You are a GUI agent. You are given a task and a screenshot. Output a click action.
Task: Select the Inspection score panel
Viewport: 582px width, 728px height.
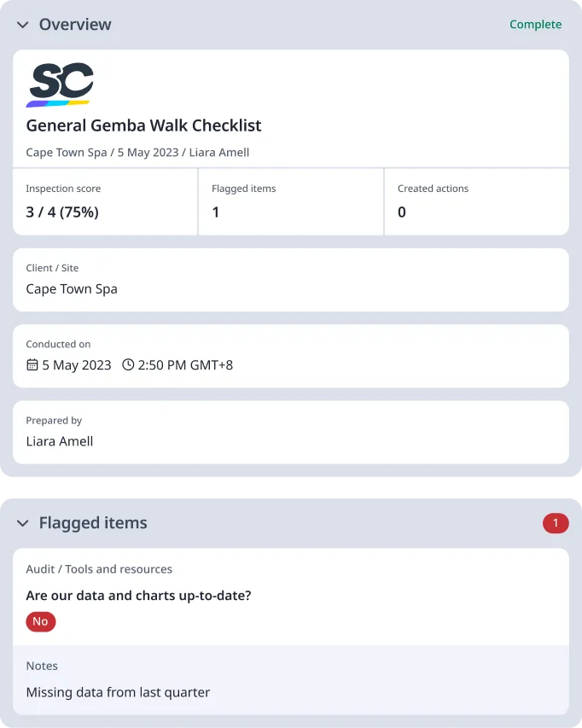click(104, 201)
